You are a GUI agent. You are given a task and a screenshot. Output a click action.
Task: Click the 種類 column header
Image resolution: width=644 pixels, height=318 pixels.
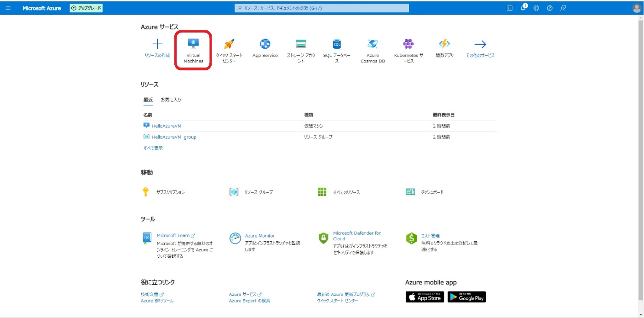click(x=309, y=115)
